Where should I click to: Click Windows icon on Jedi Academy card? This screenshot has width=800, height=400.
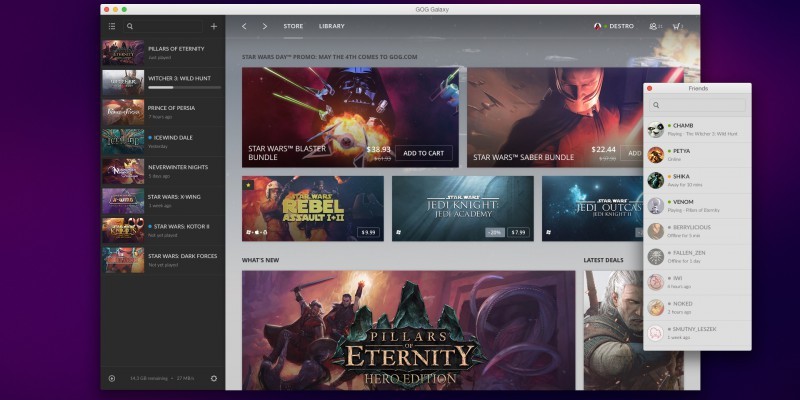coord(398,232)
